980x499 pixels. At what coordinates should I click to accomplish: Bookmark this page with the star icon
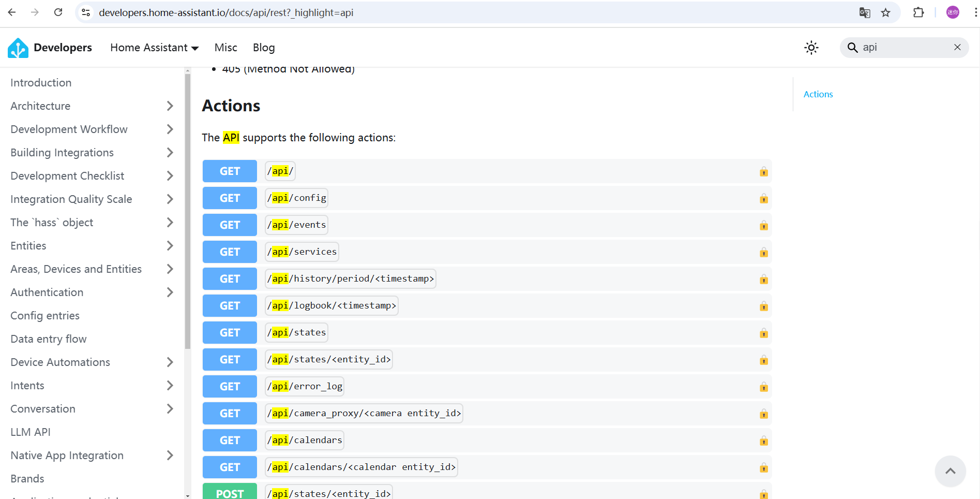point(886,12)
